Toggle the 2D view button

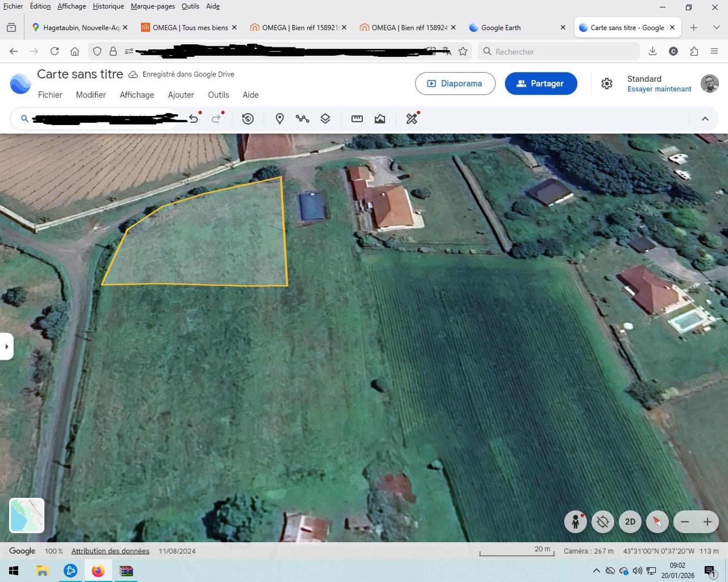[630, 522]
